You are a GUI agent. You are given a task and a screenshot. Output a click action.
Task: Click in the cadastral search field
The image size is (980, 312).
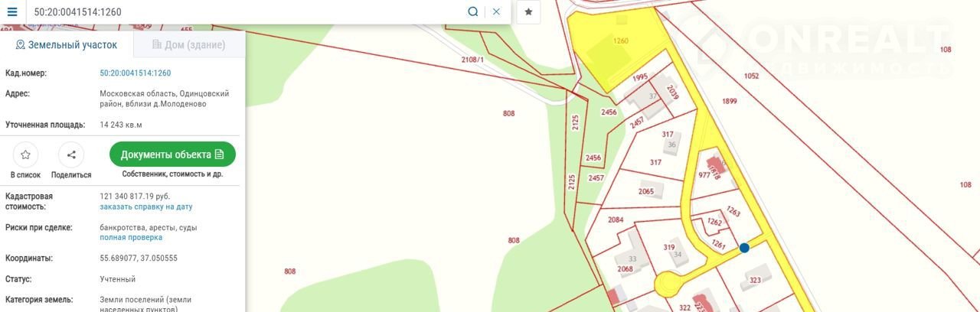[x=245, y=11]
